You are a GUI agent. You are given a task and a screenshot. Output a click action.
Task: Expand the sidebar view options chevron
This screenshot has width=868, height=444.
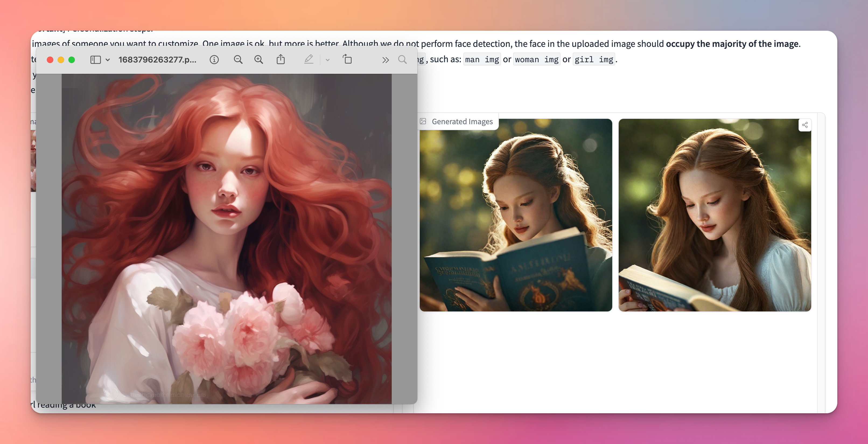click(x=107, y=60)
